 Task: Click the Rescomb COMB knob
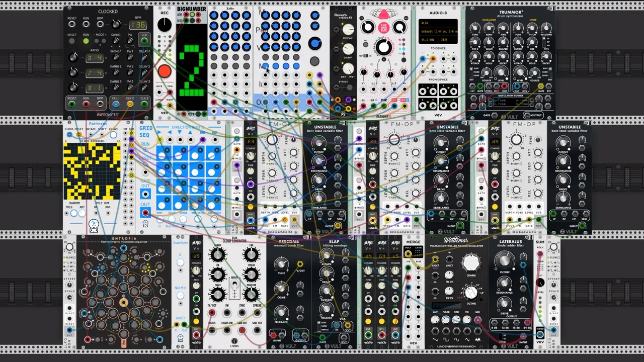[281, 288]
